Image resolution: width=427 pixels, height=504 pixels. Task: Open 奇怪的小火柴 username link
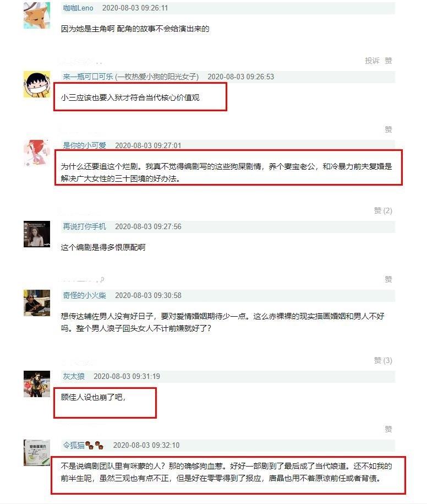[x=84, y=295]
